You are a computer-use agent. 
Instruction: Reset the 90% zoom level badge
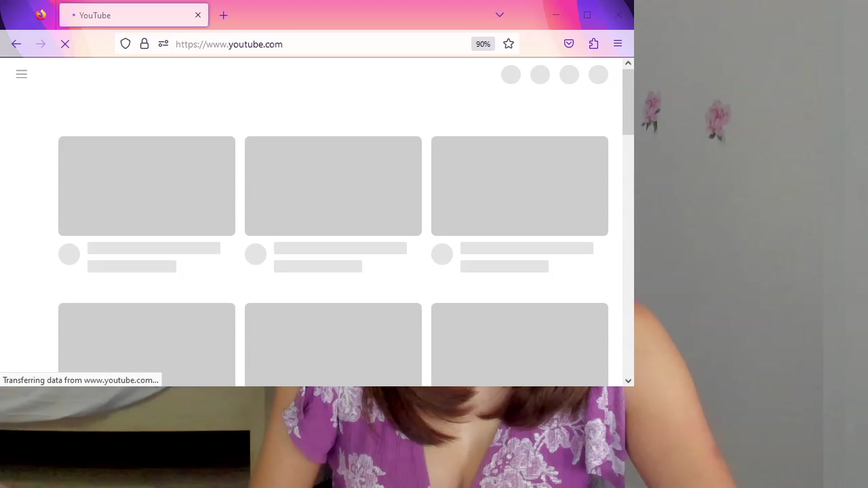(x=483, y=44)
